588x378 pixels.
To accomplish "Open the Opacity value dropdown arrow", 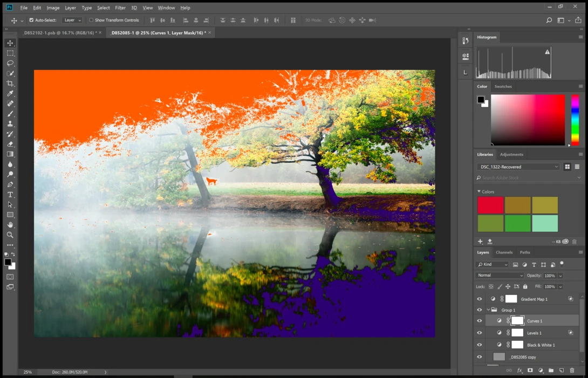I will pos(560,276).
